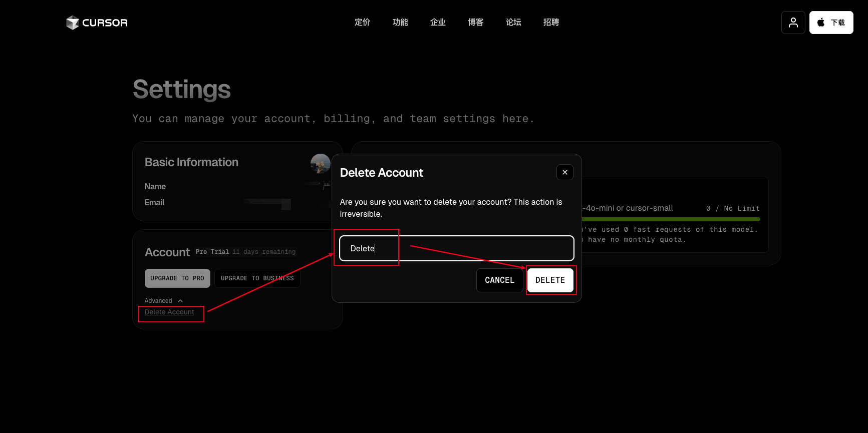
Task: Click the Apple download button
Action: pyautogui.click(x=831, y=23)
